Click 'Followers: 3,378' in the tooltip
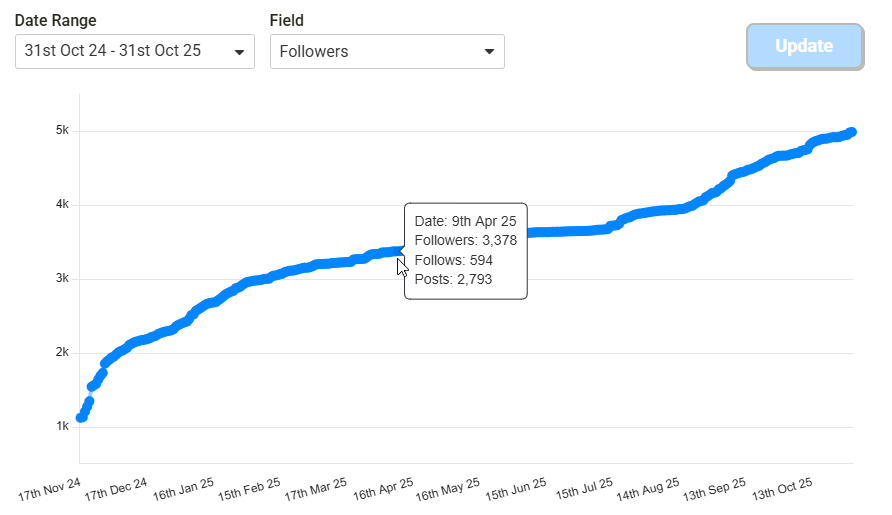Viewport: 892px width, 515px height. (x=465, y=240)
